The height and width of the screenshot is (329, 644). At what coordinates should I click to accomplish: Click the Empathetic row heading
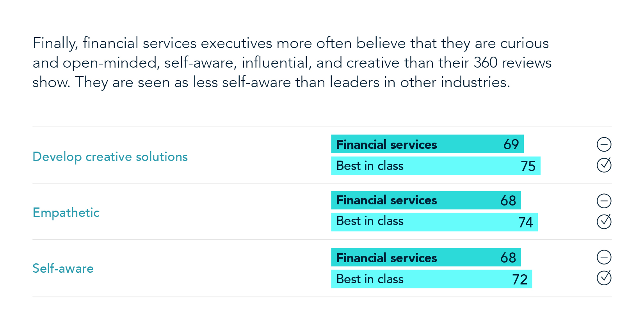point(66,213)
